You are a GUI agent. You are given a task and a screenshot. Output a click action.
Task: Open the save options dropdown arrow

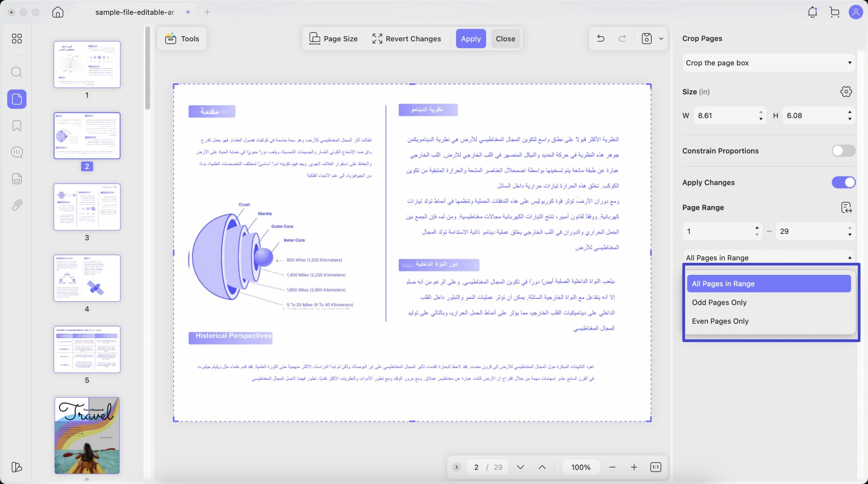click(661, 39)
